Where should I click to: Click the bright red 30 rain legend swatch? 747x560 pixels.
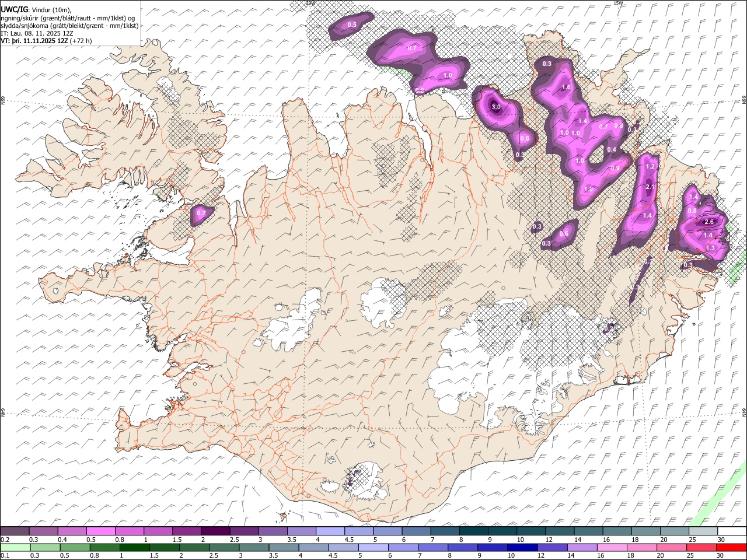pyautogui.click(x=731, y=547)
